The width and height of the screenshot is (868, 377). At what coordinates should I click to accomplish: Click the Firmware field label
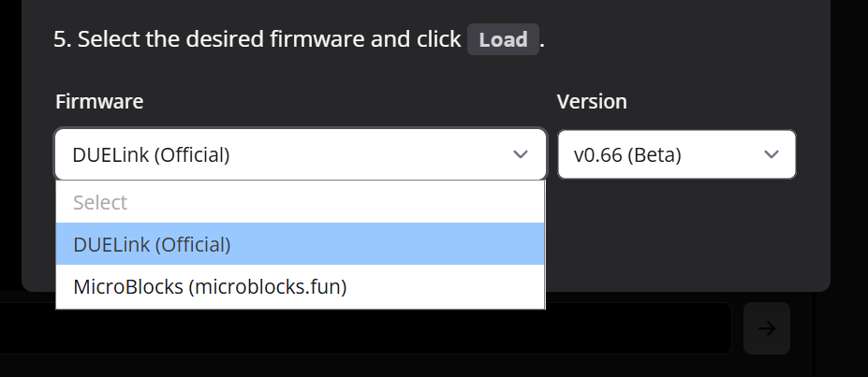99,101
